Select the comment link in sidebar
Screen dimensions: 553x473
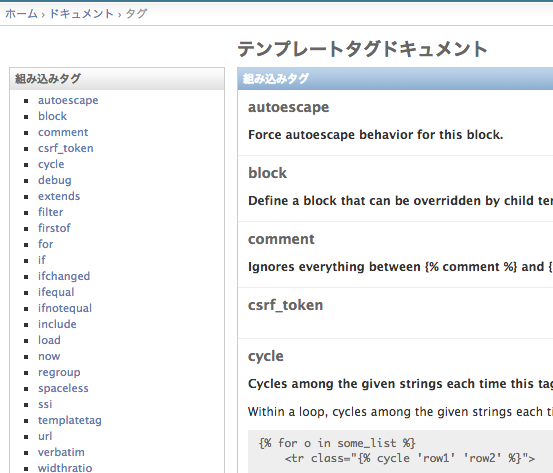[x=63, y=132]
